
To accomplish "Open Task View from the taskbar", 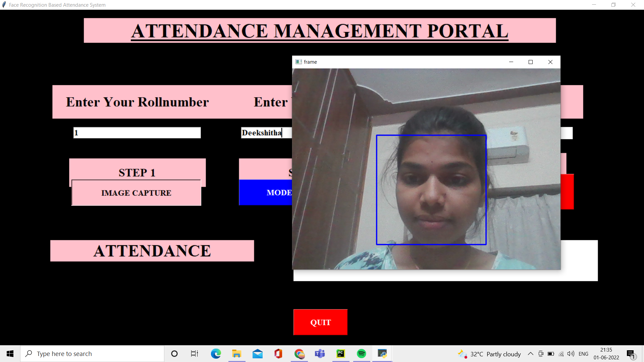I will pyautogui.click(x=194, y=354).
